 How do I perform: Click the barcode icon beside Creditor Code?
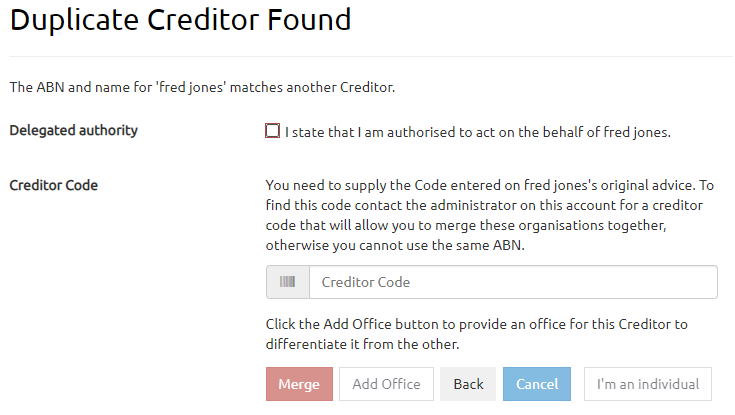pyautogui.click(x=288, y=282)
